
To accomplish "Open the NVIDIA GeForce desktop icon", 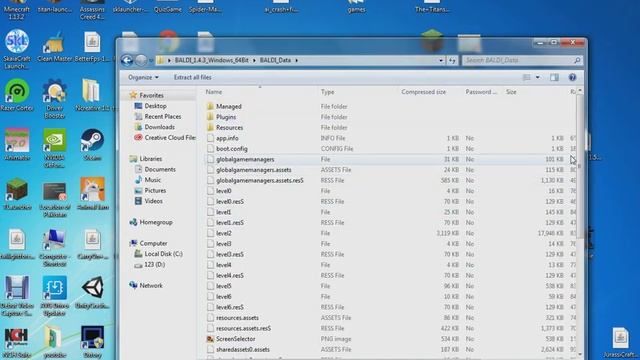I will (54, 148).
